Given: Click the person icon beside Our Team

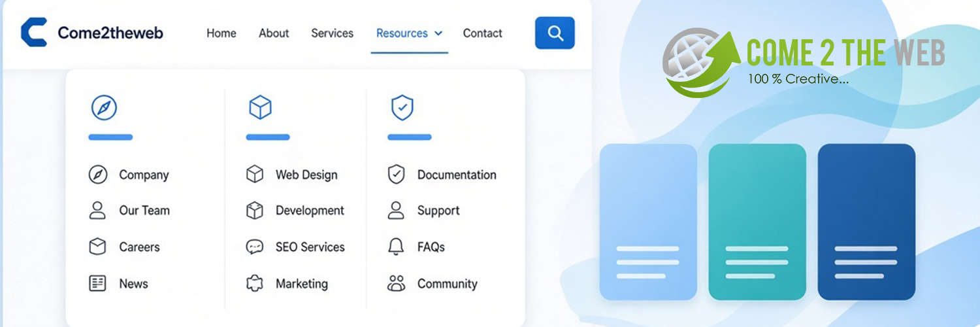Looking at the screenshot, I should pyautogui.click(x=97, y=211).
